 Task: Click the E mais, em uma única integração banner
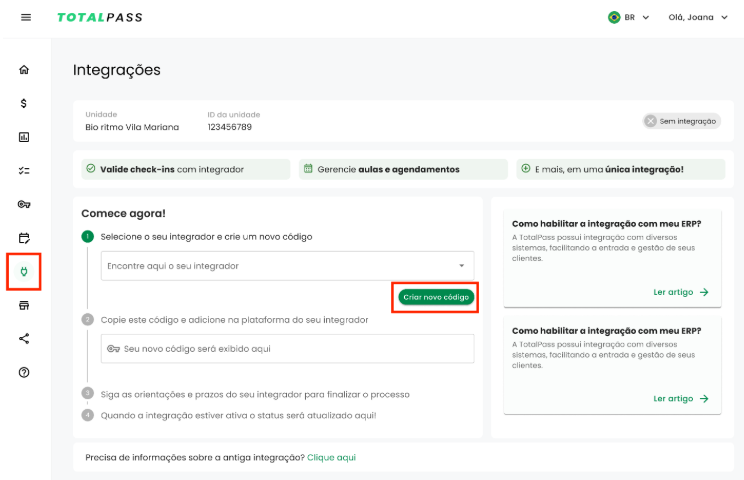click(621, 169)
